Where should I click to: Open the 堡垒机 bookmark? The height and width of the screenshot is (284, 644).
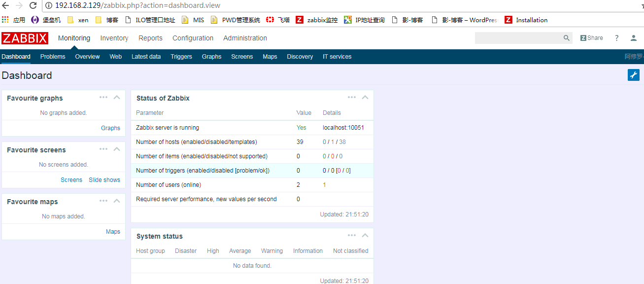click(46, 20)
